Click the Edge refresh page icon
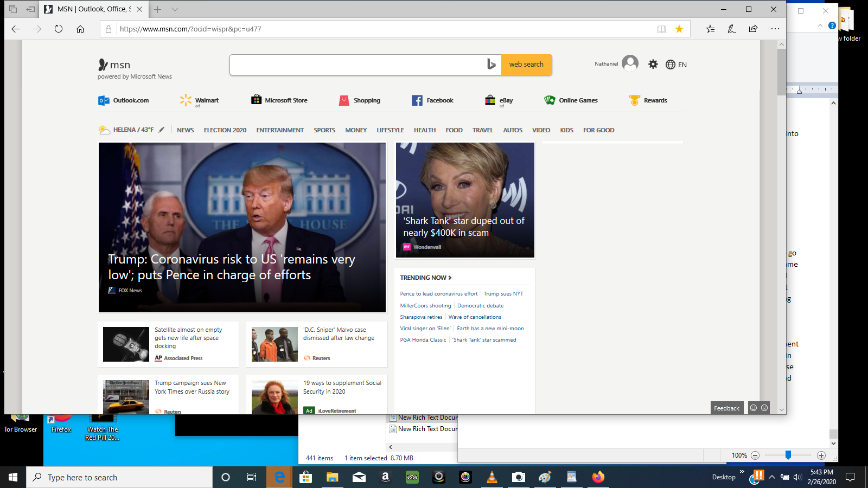 coord(59,29)
